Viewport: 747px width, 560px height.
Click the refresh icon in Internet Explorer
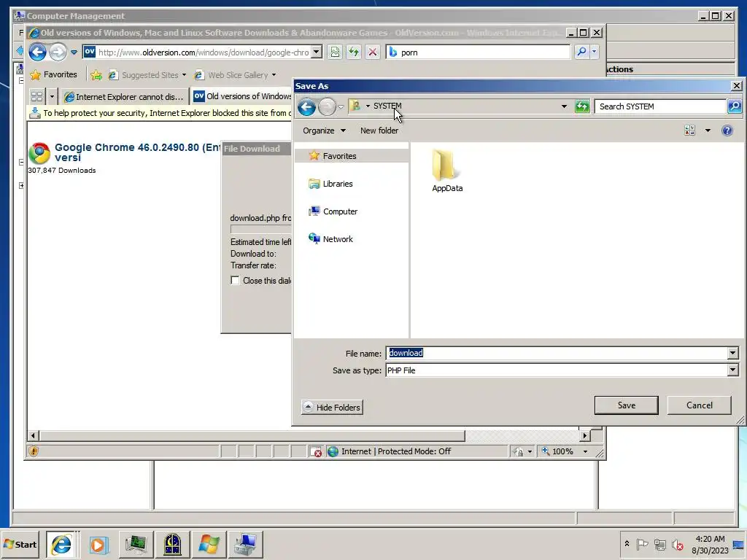pos(354,52)
